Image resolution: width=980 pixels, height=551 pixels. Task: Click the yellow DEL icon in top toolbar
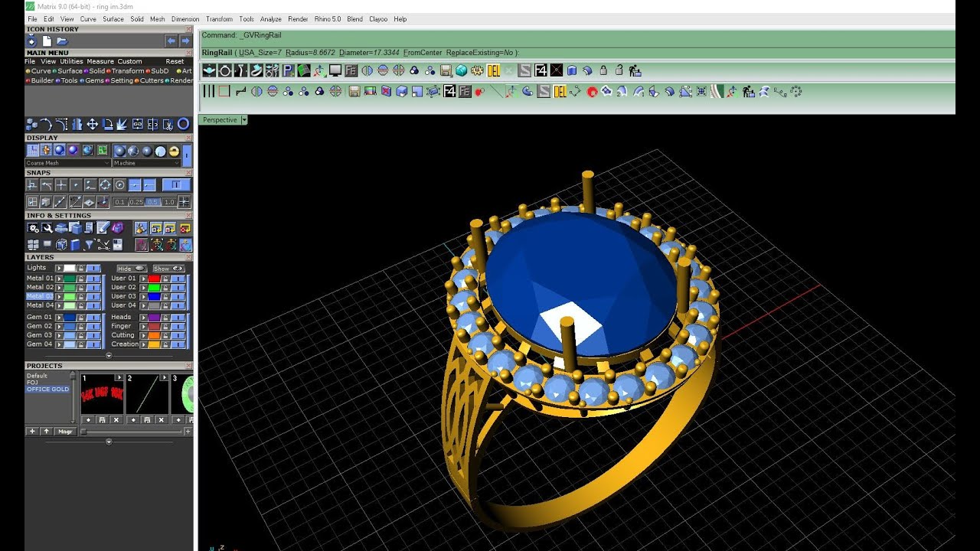(493, 70)
